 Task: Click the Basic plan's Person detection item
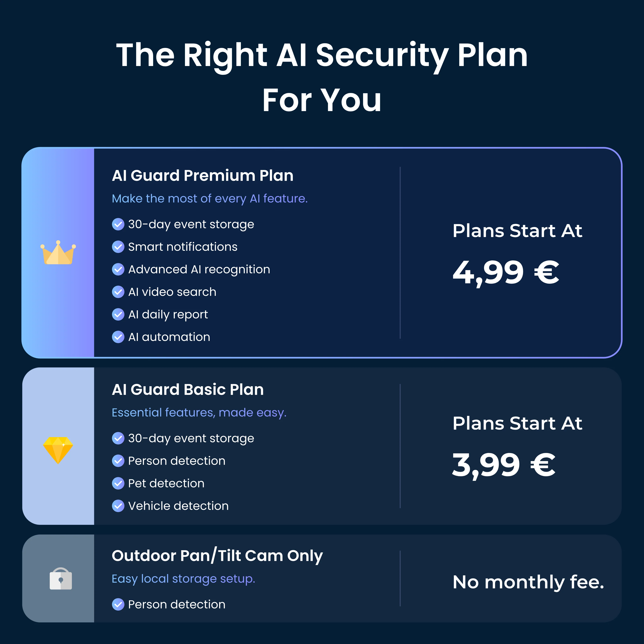[x=169, y=461]
